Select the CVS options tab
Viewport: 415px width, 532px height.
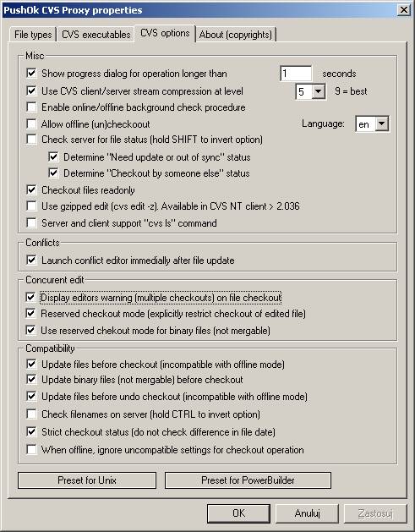tap(165, 33)
